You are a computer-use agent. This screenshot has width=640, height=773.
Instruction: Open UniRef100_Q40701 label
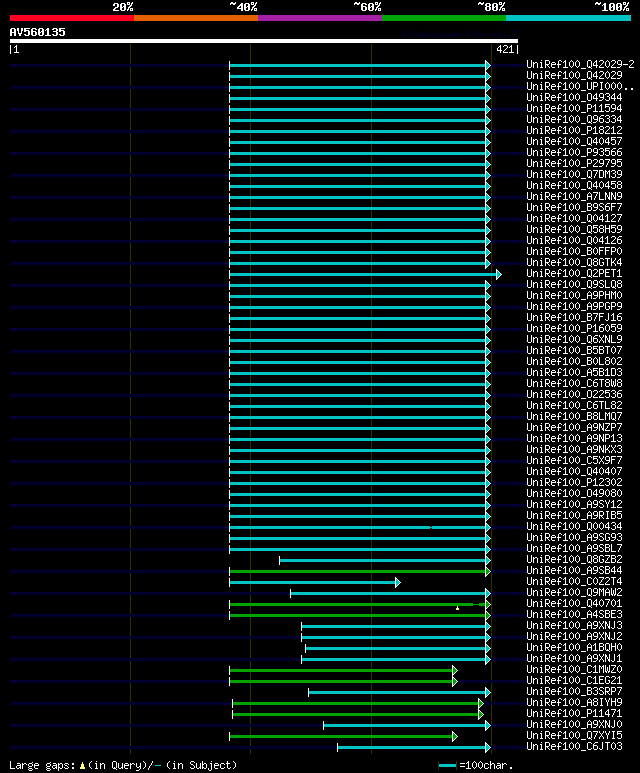tap(574, 603)
